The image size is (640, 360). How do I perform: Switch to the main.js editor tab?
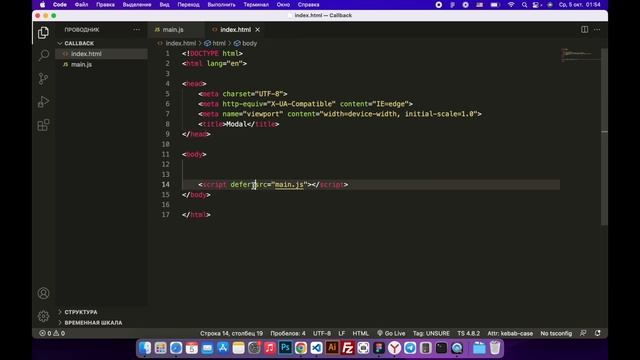[x=173, y=29]
